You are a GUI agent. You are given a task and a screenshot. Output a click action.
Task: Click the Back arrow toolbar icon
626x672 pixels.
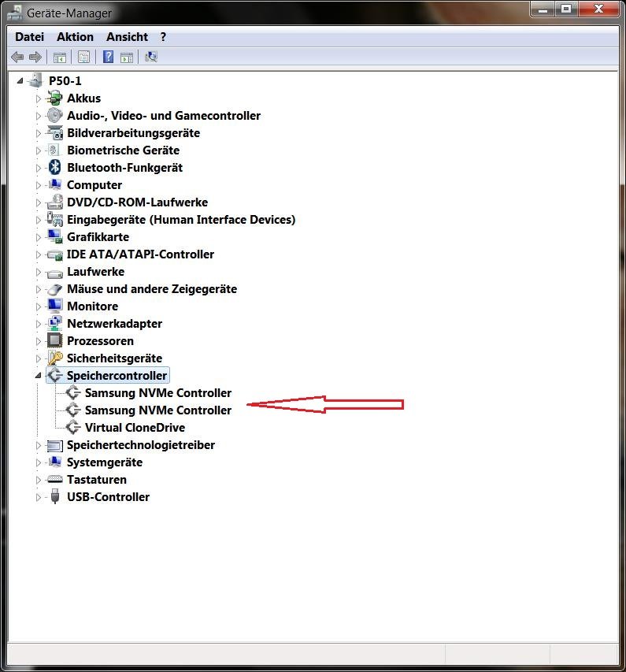(17, 57)
